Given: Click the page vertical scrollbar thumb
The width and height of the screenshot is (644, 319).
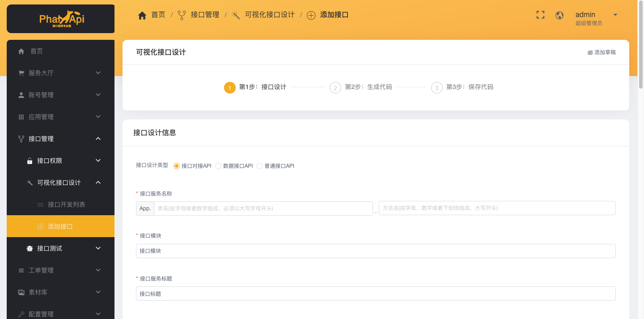Looking at the screenshot, I should pos(641,44).
